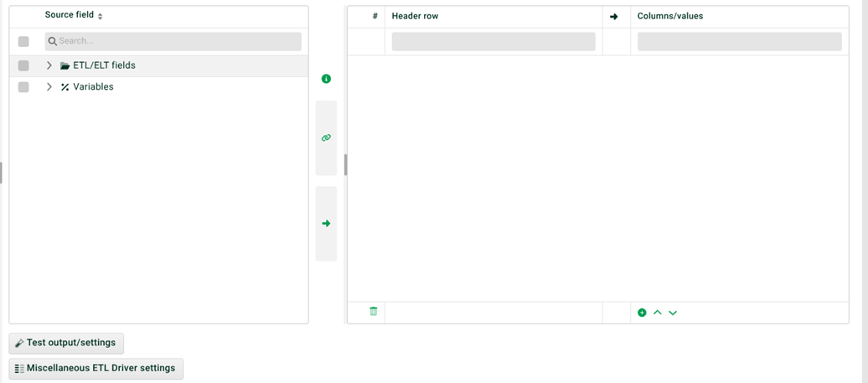Click the green right-arrow transfer icon

(326, 224)
